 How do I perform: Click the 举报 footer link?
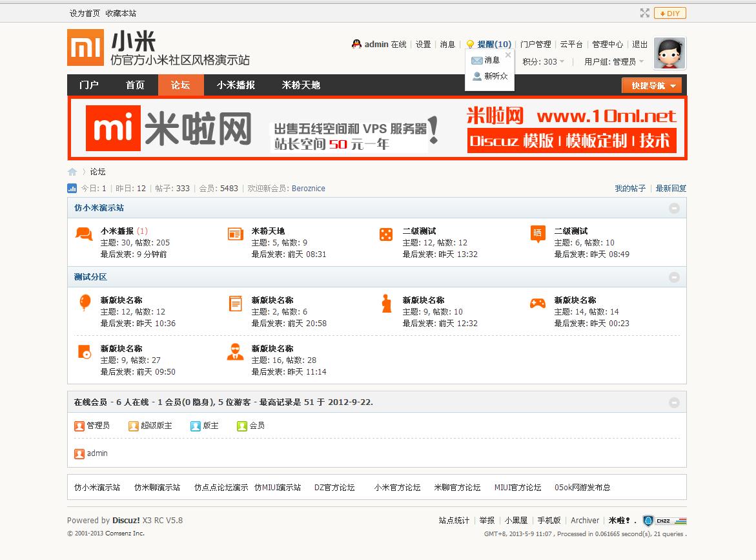point(487,521)
